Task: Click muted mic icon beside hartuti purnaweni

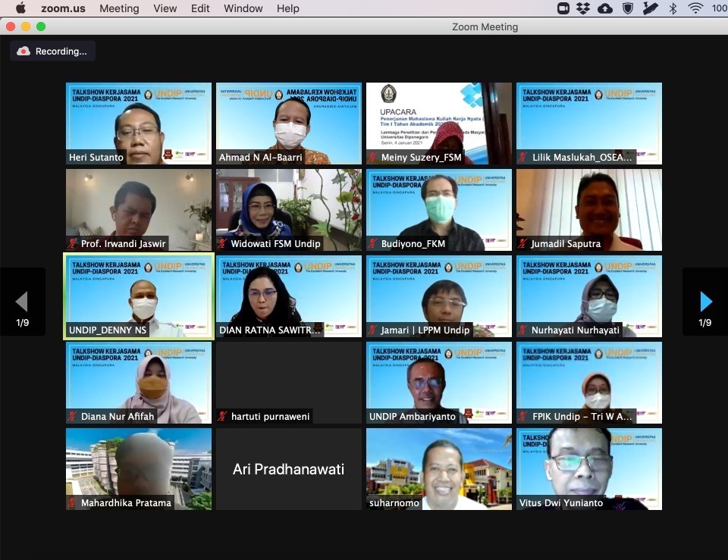Action: (223, 417)
